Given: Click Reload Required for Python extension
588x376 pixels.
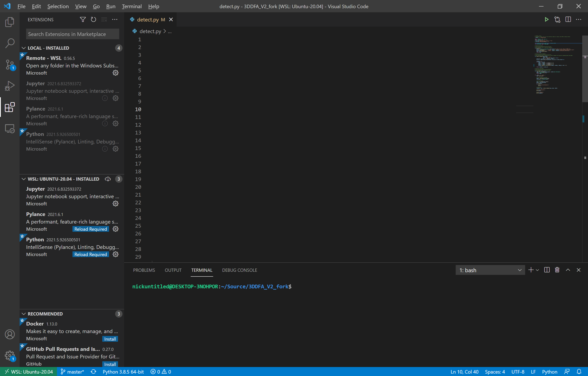Looking at the screenshot, I should (91, 254).
